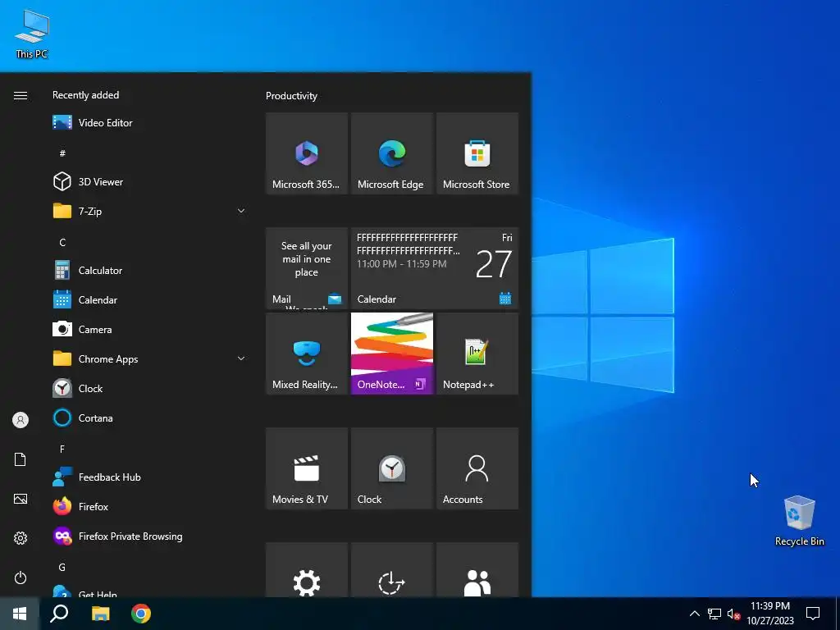This screenshot has height=630, width=840.
Task: Open network status tray icon
Action: coord(714,614)
